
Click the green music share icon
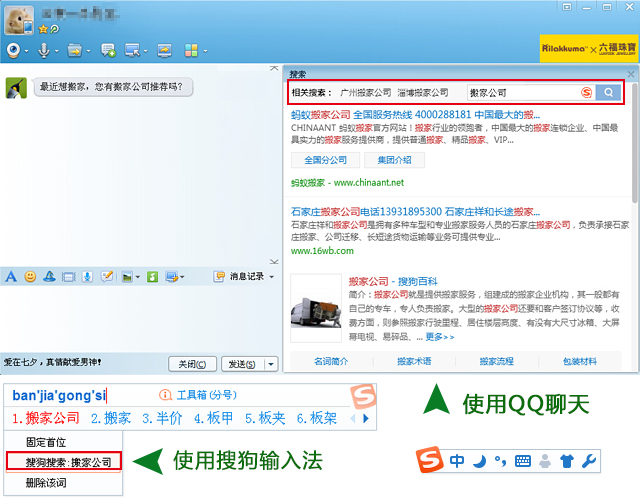point(152,277)
